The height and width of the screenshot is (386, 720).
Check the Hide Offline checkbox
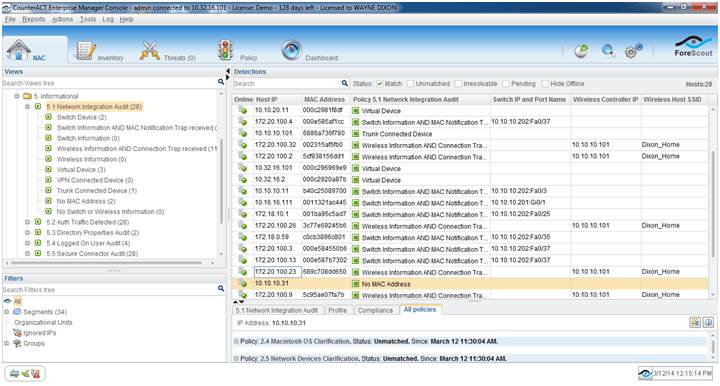pos(545,84)
